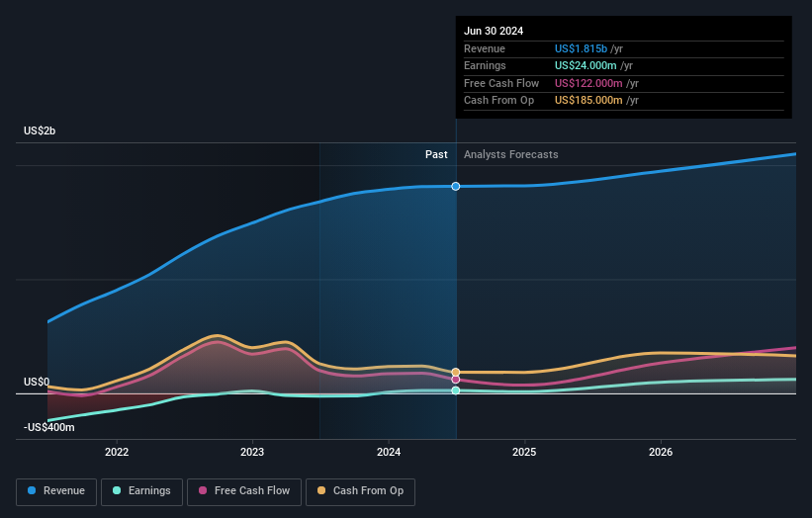Click the US$2b y-axis label

40,130
